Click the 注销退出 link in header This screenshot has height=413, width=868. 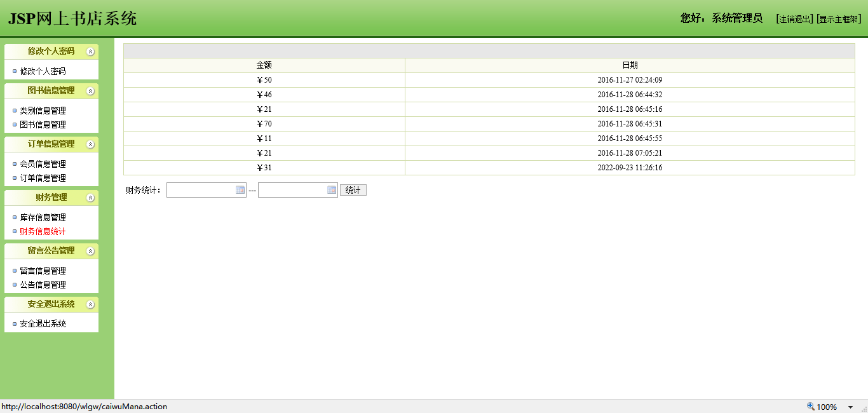click(x=794, y=19)
